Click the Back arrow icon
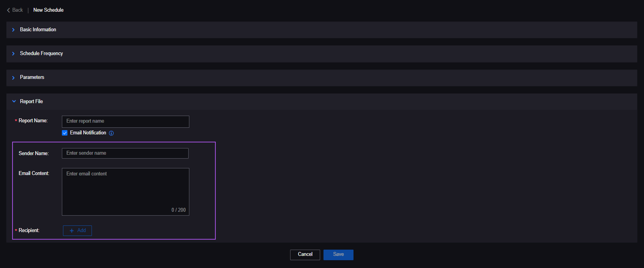Screen dimensions: 644x268 [x=8, y=10]
